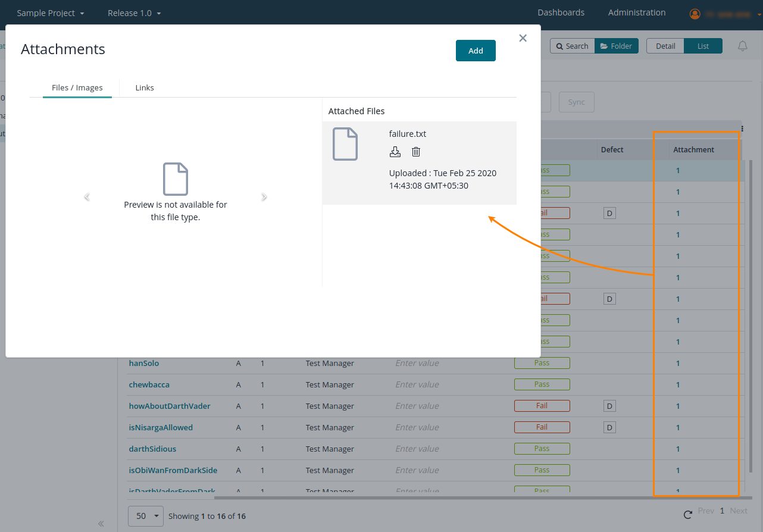
Task: Switch to the Links tab
Action: tap(145, 87)
